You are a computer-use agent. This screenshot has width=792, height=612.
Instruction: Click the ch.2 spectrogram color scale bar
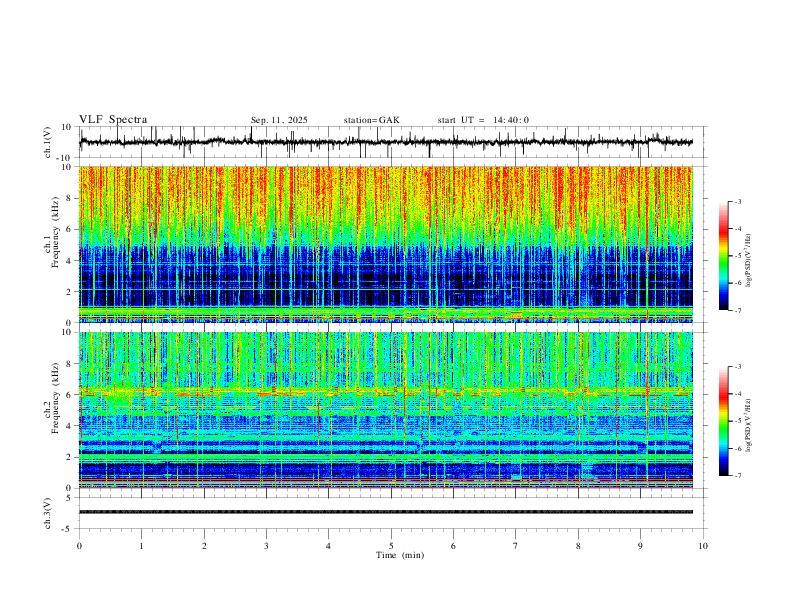[x=723, y=421]
